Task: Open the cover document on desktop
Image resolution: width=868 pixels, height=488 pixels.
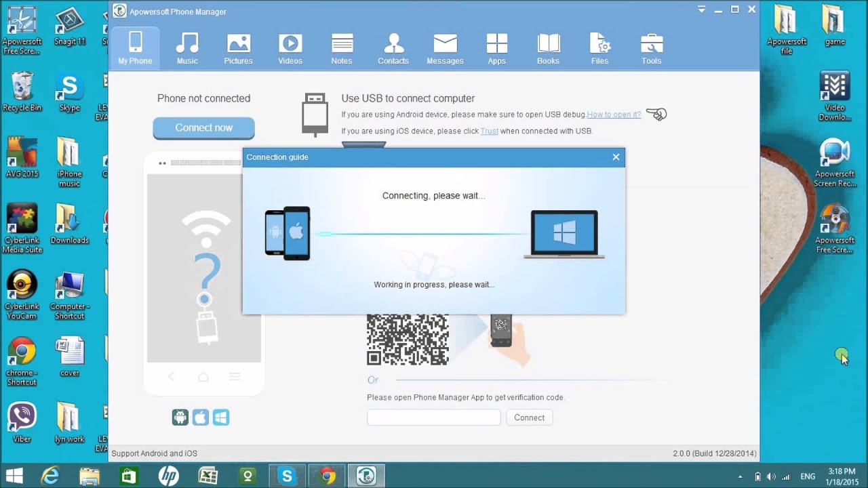Action: [x=69, y=357]
